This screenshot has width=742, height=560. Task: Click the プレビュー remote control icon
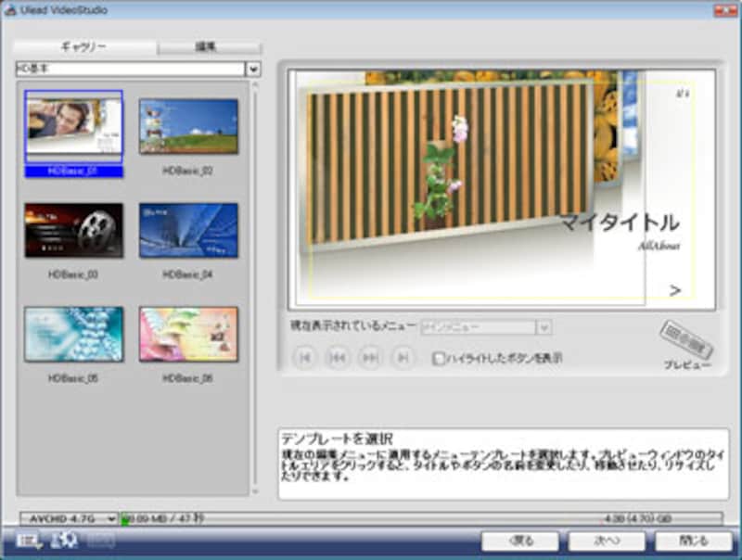(x=686, y=339)
